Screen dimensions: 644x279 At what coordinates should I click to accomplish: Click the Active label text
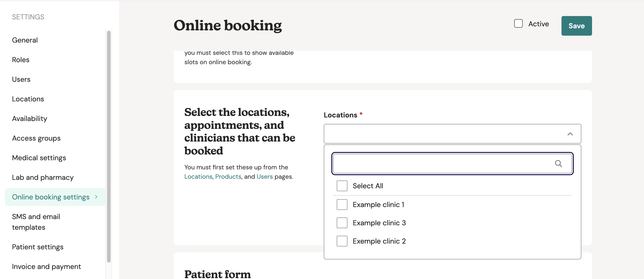click(x=539, y=24)
